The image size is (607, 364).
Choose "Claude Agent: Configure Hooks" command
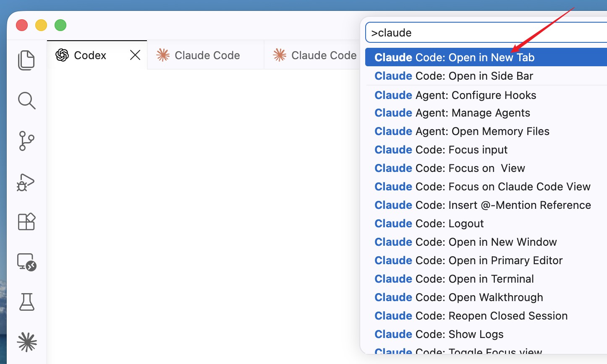click(x=486, y=95)
